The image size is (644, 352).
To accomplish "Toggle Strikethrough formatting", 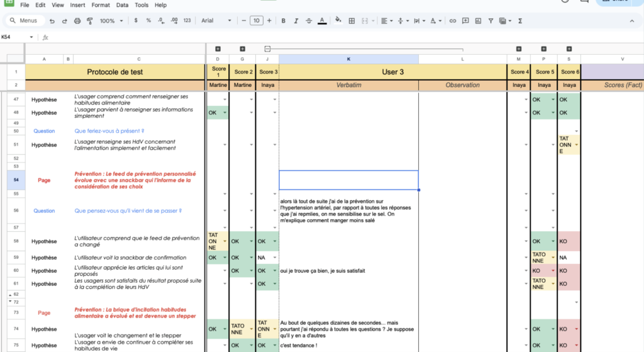I will tap(309, 21).
